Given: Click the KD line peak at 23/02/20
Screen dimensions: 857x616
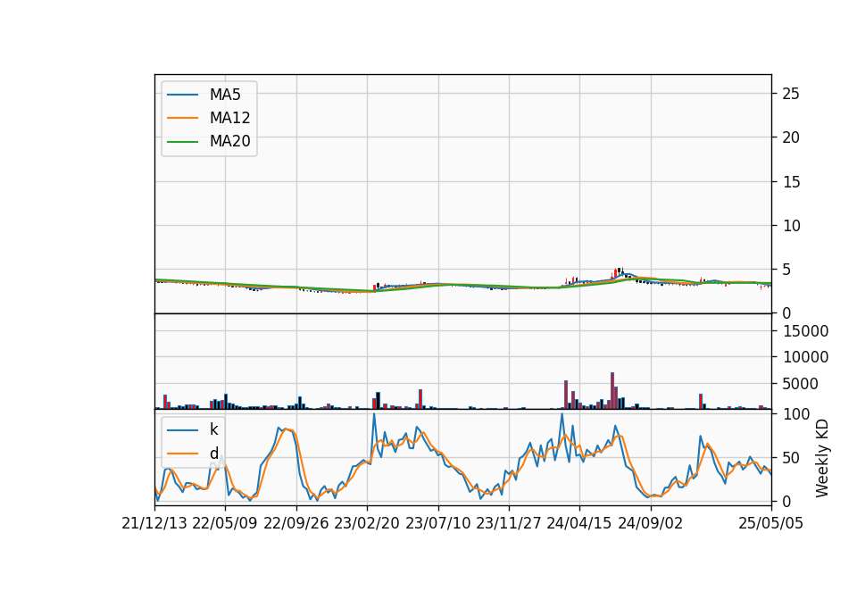Looking at the screenshot, I should 374,415.
